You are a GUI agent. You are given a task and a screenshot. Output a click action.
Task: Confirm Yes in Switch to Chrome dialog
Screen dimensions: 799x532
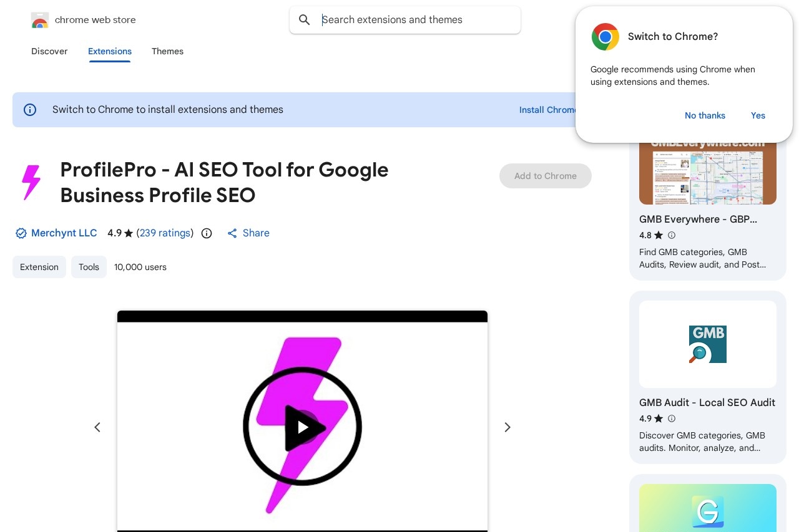point(758,115)
